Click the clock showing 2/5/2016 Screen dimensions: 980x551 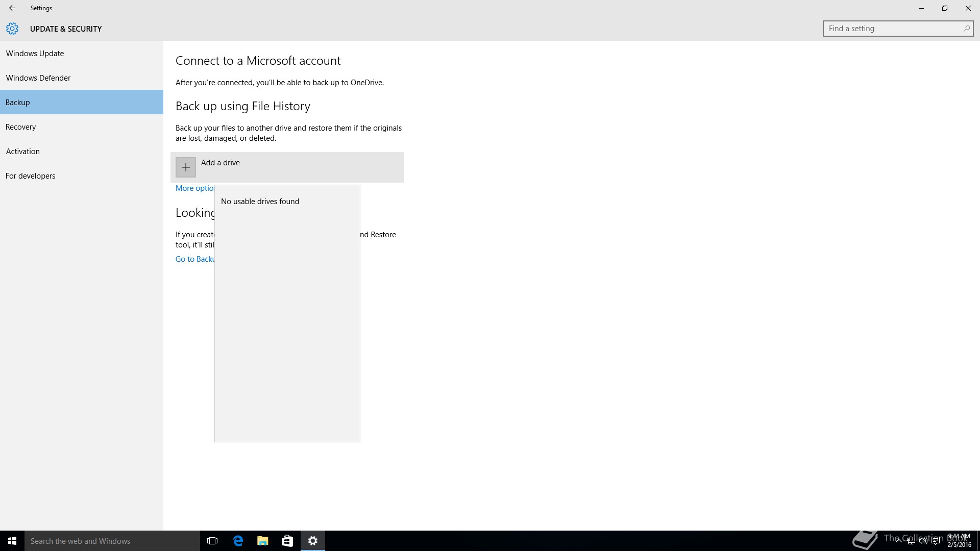pyautogui.click(x=959, y=541)
